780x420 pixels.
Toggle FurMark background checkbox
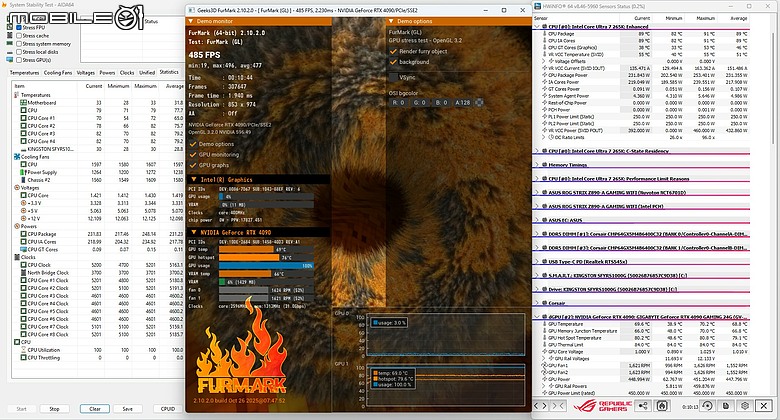click(x=393, y=62)
